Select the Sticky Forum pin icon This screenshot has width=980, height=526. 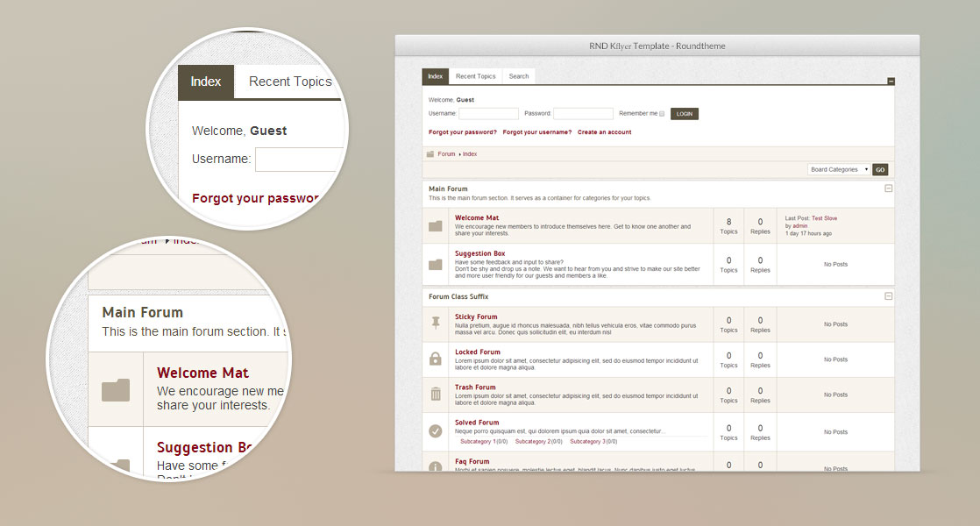pyautogui.click(x=436, y=323)
